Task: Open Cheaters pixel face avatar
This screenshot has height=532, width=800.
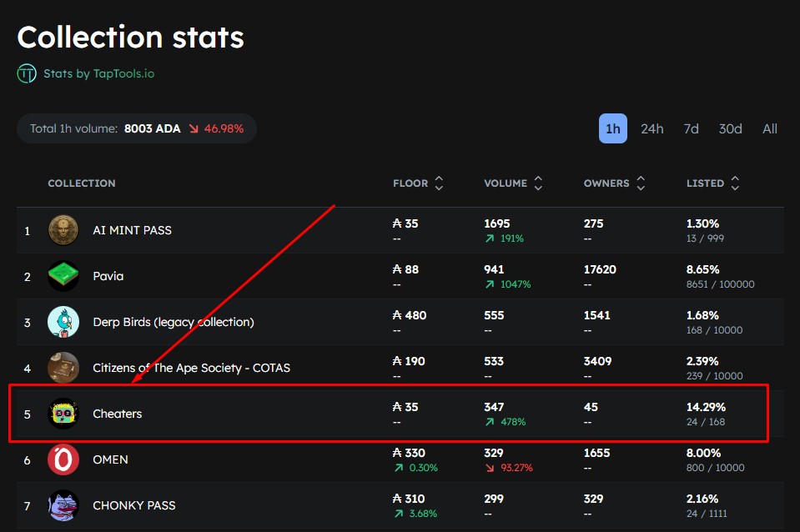Action: (63, 414)
